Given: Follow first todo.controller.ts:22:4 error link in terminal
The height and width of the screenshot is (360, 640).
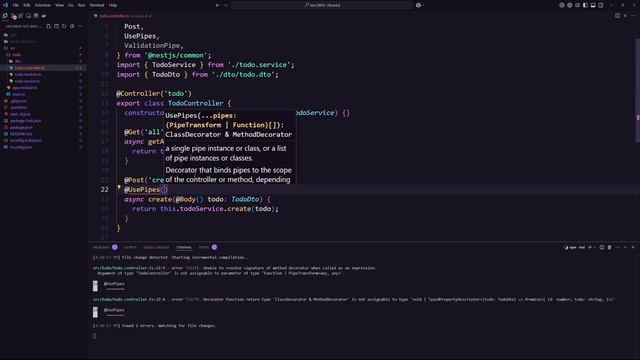Looking at the screenshot, I should click(x=129, y=268).
